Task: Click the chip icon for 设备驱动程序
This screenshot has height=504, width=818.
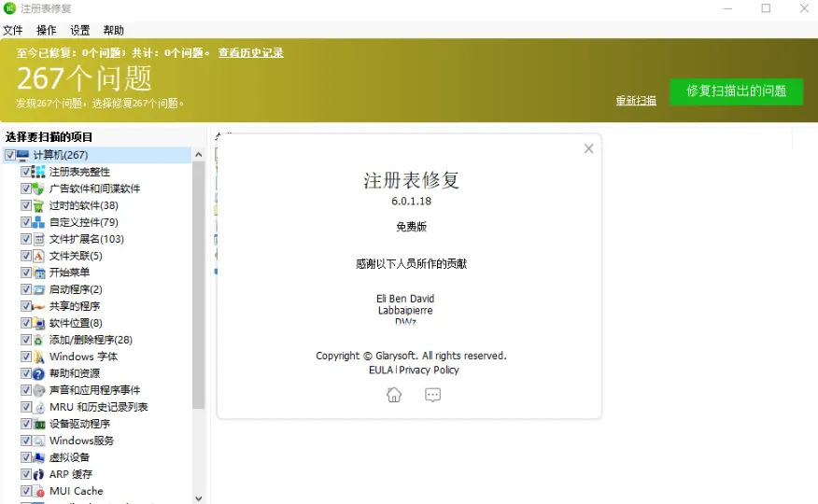Action: point(38,424)
